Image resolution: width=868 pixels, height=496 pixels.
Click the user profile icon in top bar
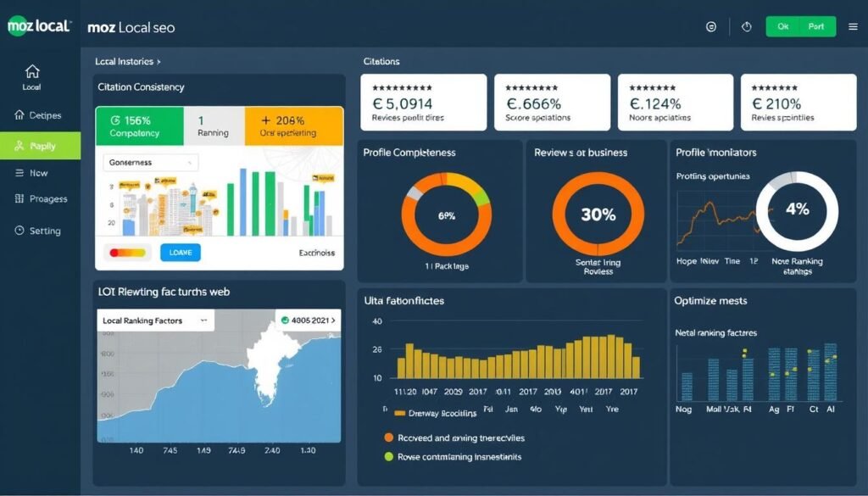point(710,26)
